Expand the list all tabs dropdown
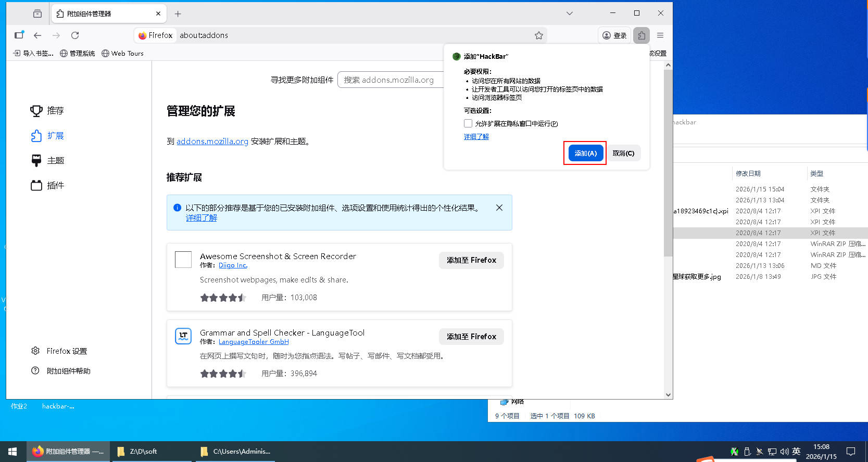 pos(569,14)
